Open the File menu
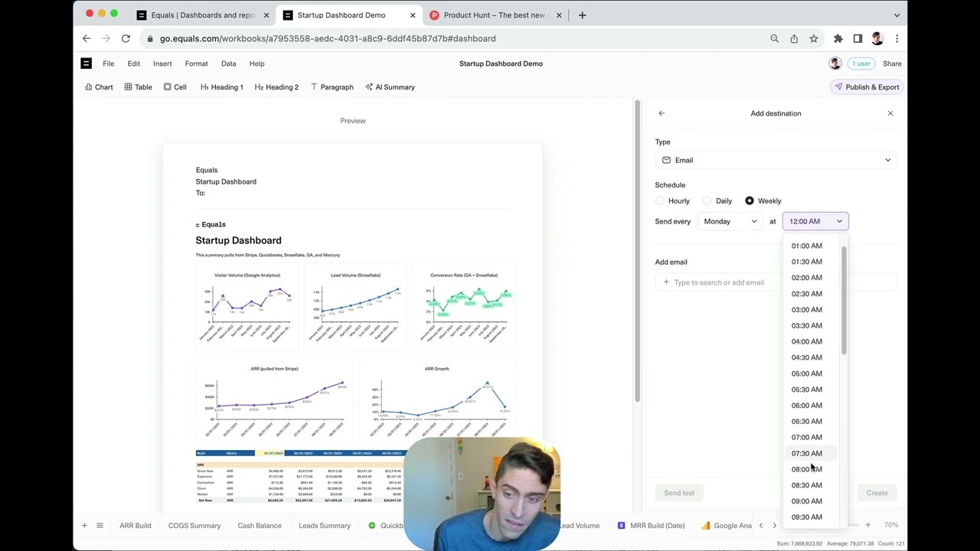This screenshot has width=980, height=551. (109, 64)
